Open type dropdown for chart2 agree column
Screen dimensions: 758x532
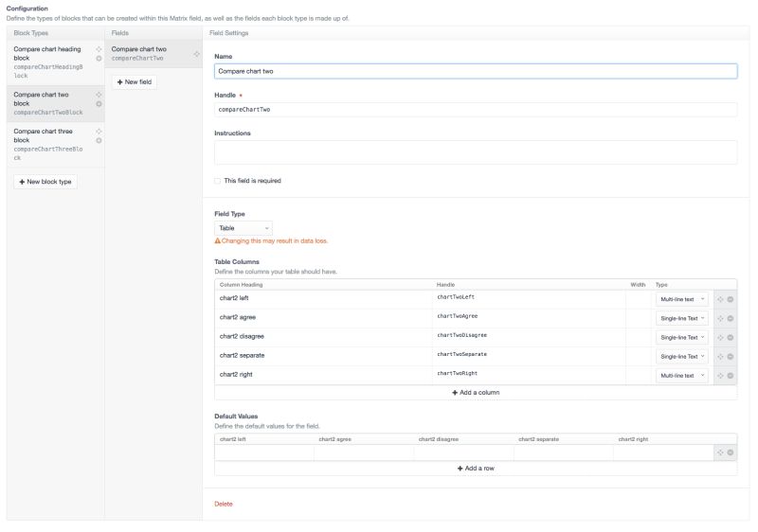(681, 319)
